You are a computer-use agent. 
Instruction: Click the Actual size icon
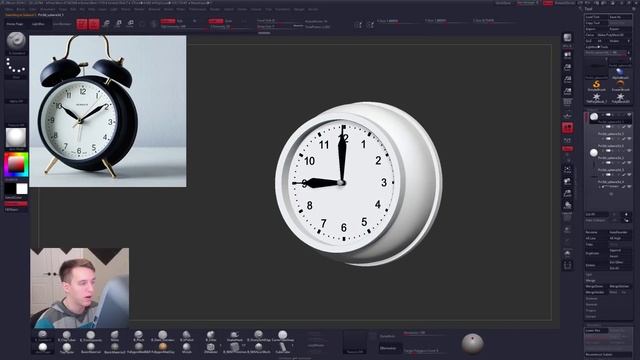[567, 79]
